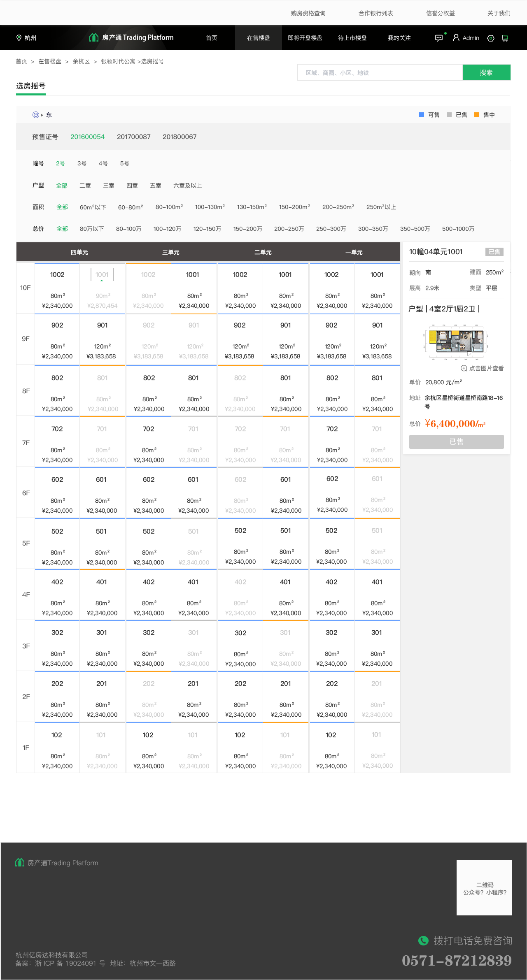Click the 5F floor row label
The image size is (527, 980).
pos(26,543)
